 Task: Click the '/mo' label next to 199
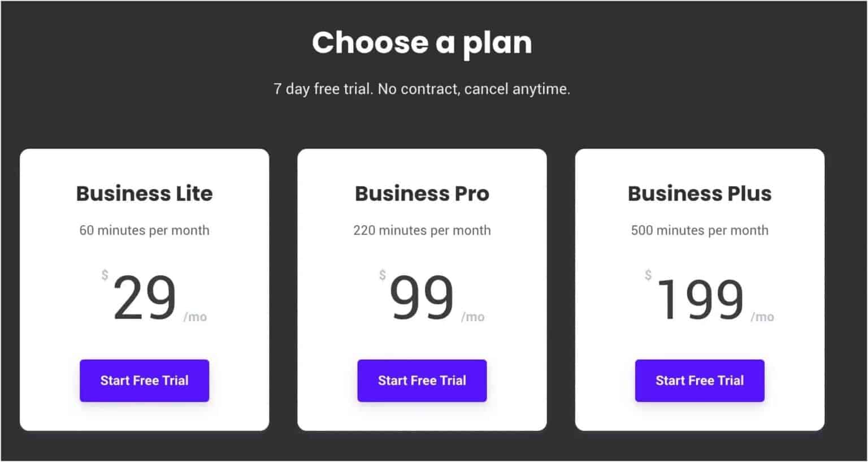[x=762, y=317]
